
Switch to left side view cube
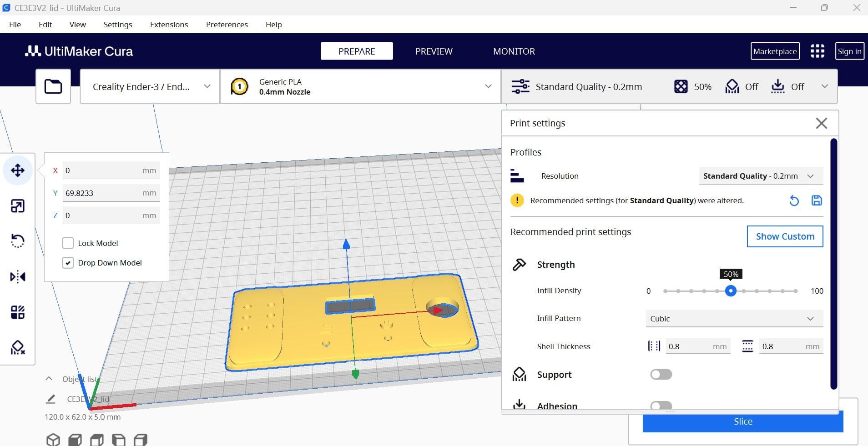pos(119,440)
